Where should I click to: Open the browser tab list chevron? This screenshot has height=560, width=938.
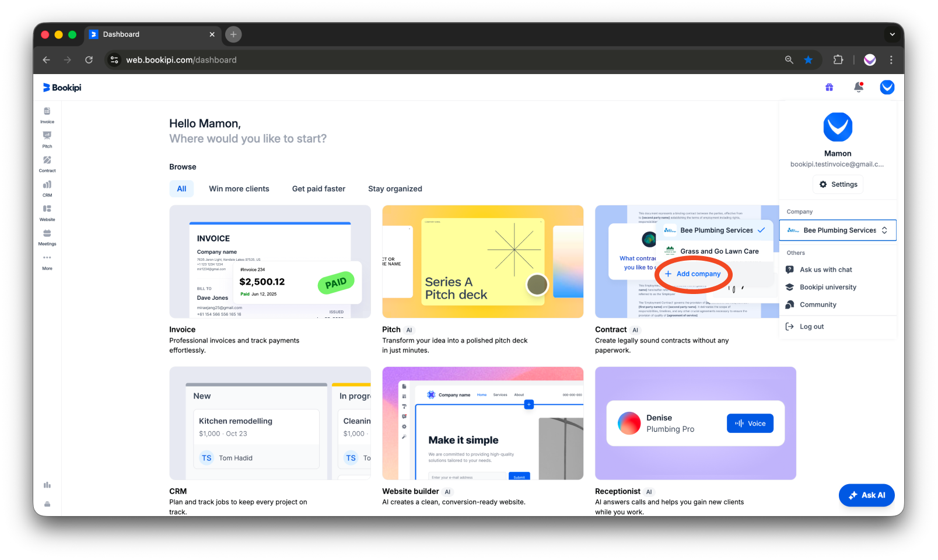click(x=892, y=34)
